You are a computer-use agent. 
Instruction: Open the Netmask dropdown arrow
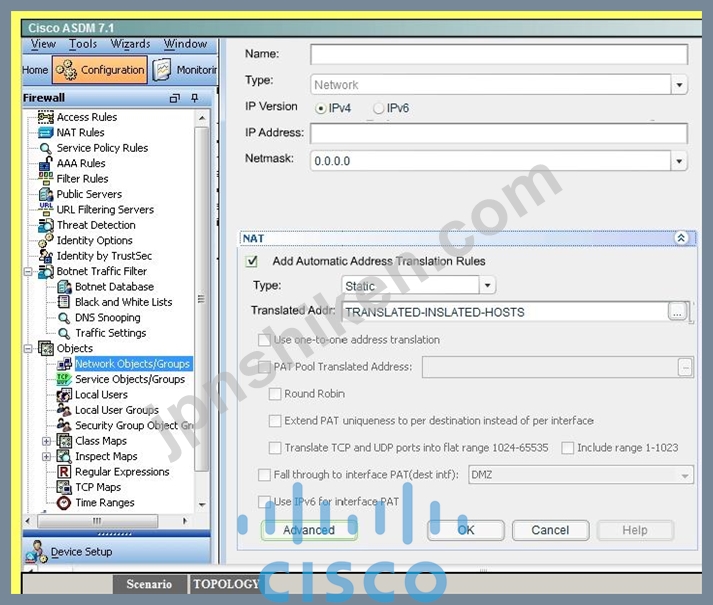(679, 161)
